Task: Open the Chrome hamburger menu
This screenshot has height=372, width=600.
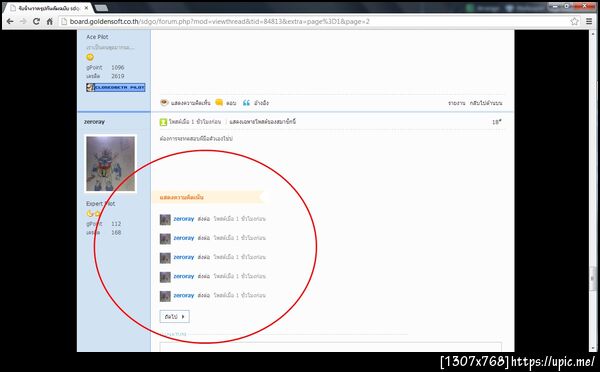Action: (589, 21)
